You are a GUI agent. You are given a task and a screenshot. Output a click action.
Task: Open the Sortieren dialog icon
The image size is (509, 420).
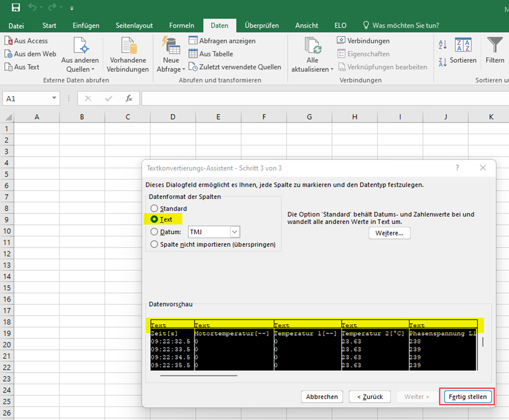point(463,46)
